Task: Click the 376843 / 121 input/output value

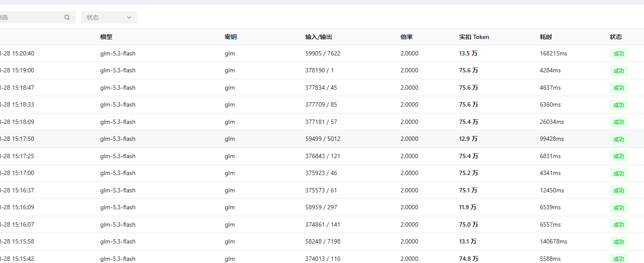Action: coord(323,156)
